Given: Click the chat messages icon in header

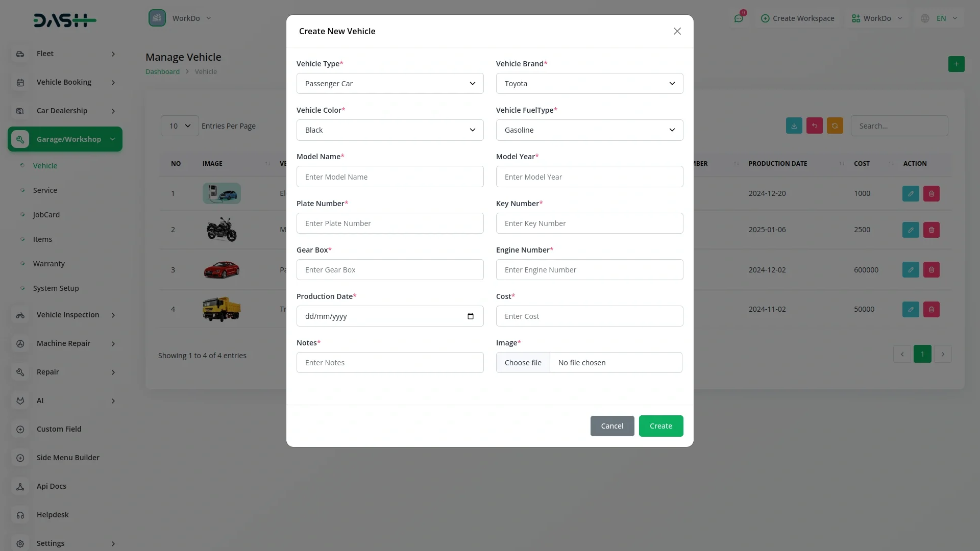Looking at the screenshot, I should tap(739, 18).
